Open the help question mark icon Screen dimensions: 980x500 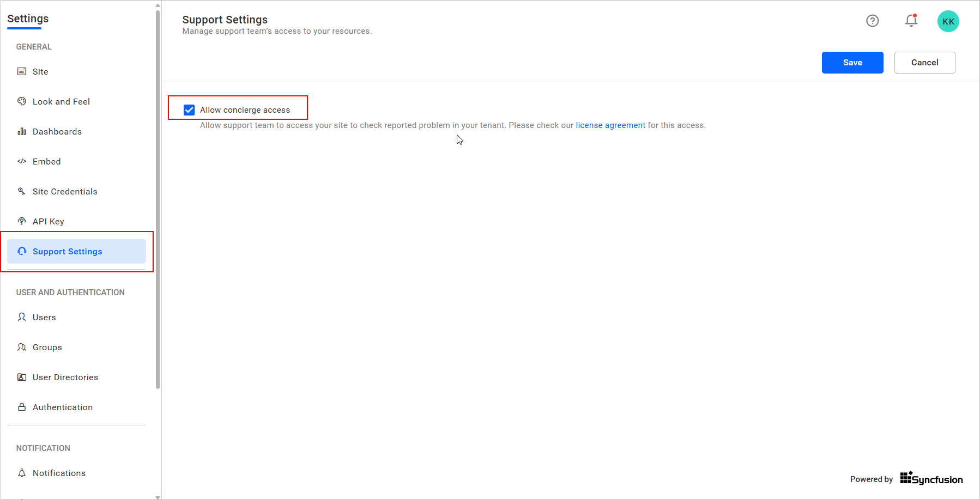873,21
